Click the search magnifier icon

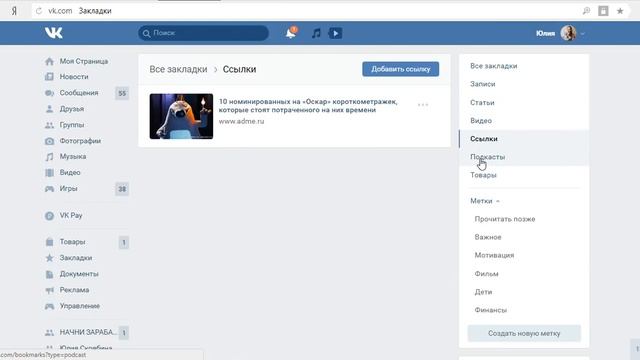tap(147, 33)
